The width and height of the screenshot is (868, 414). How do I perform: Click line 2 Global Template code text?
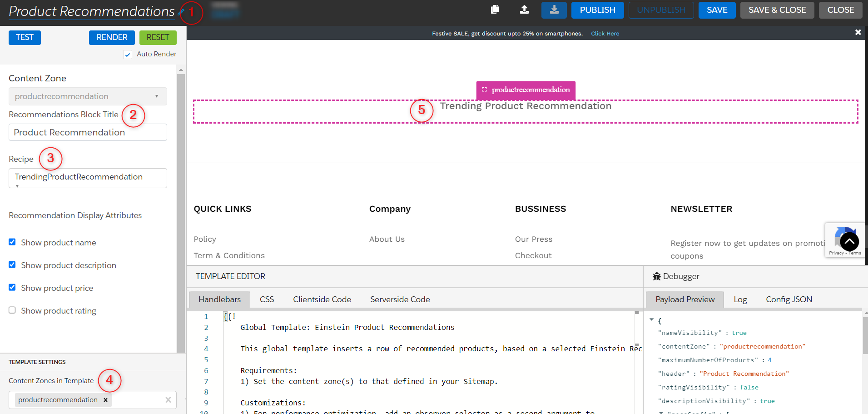click(x=347, y=327)
